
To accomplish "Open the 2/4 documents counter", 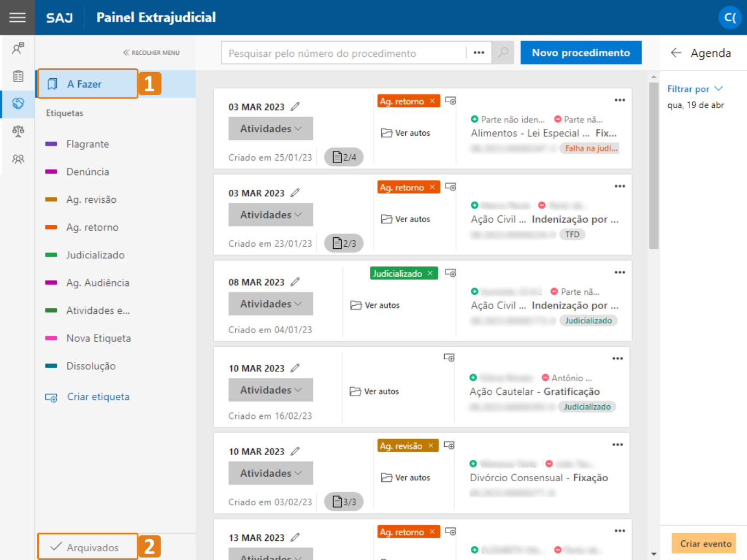I will [344, 157].
